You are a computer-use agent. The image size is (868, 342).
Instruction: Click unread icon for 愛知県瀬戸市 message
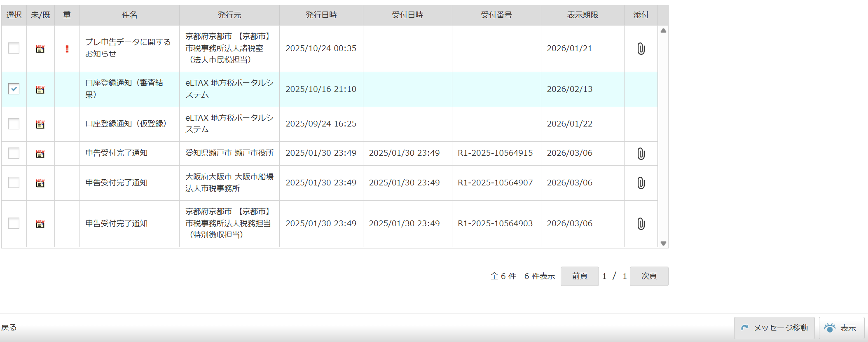pos(40,154)
